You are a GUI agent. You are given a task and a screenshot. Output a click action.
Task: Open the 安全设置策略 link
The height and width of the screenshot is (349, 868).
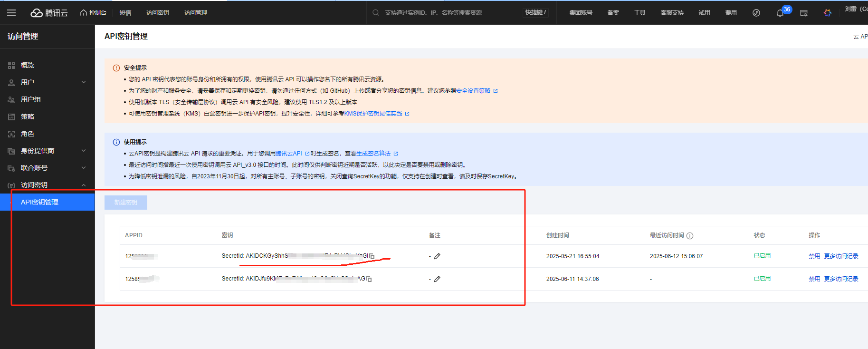click(473, 91)
